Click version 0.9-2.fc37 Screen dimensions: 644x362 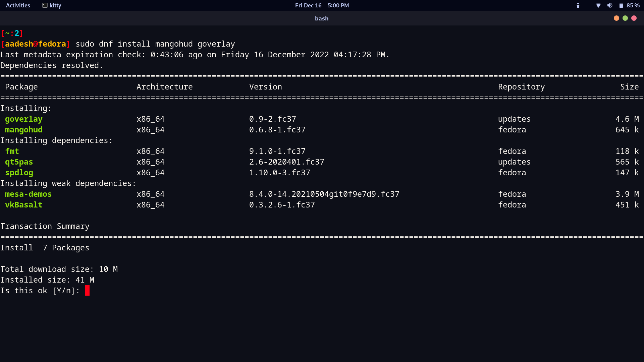273,119
